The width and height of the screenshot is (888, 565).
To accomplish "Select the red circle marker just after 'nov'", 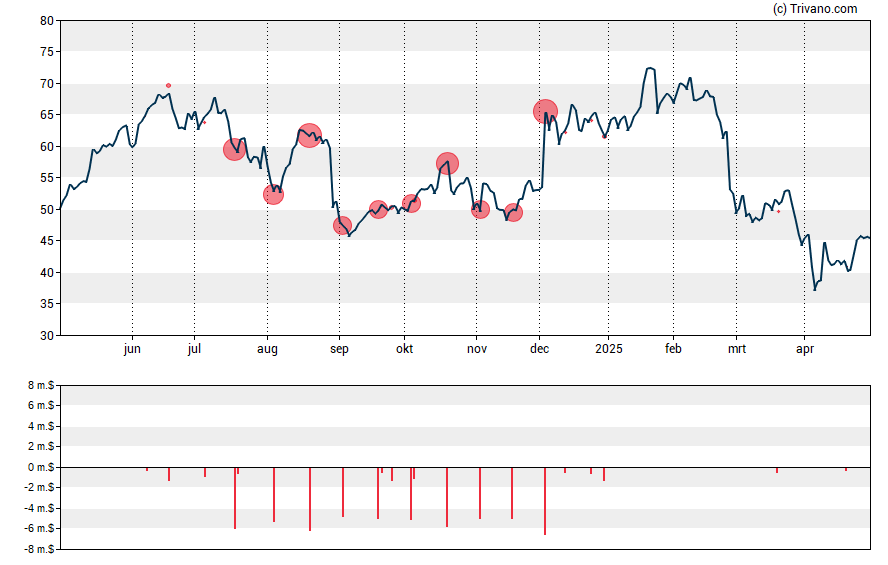I will click(x=480, y=209).
